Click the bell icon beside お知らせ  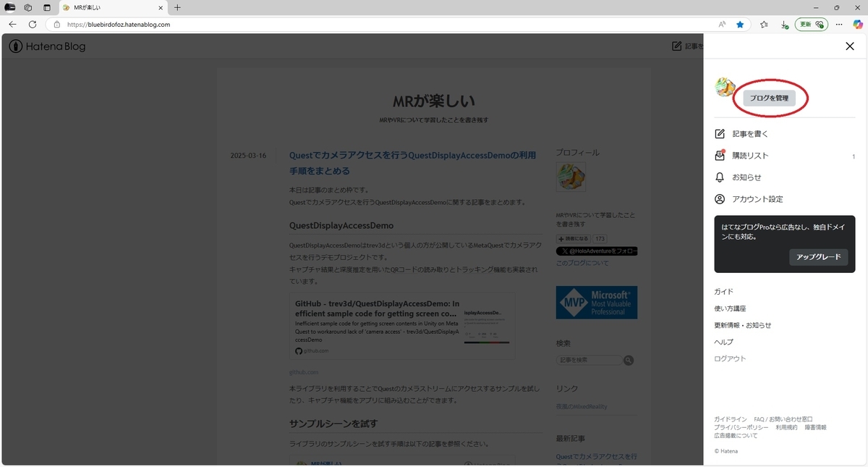click(720, 177)
